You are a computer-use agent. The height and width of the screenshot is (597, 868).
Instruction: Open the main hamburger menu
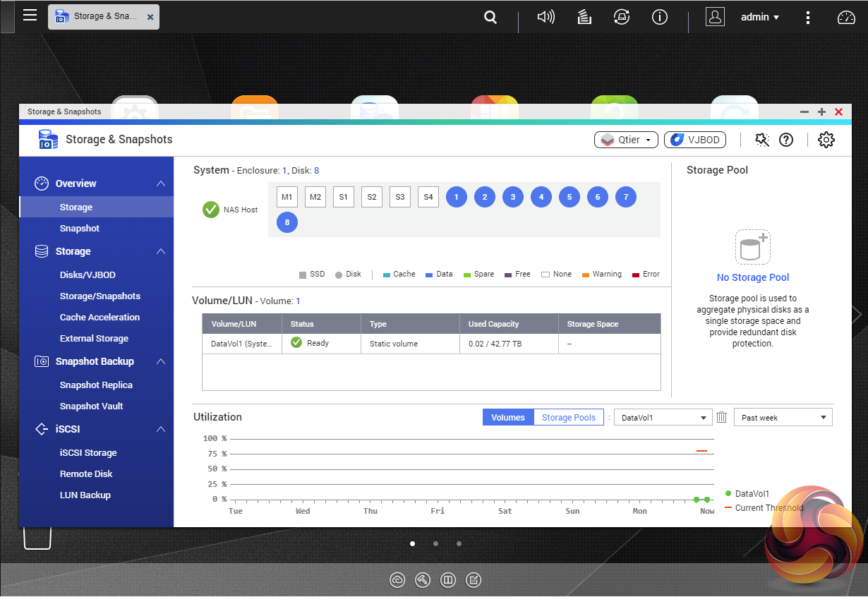[x=30, y=16]
